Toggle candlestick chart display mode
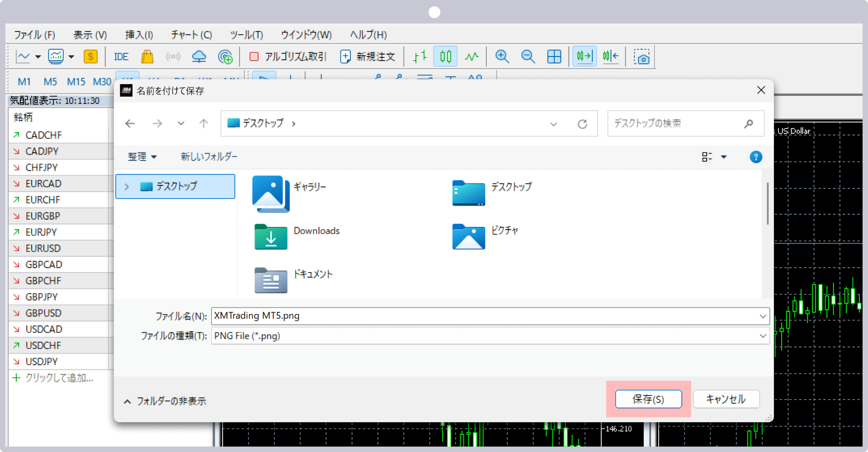Screen dimensions: 868x452 point(445,56)
